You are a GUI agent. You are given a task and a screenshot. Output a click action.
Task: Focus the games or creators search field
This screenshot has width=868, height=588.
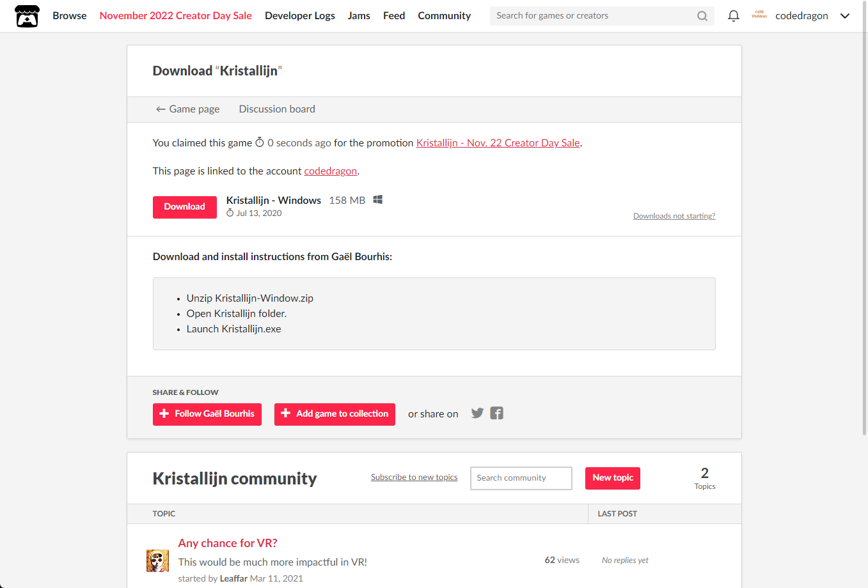click(x=595, y=16)
